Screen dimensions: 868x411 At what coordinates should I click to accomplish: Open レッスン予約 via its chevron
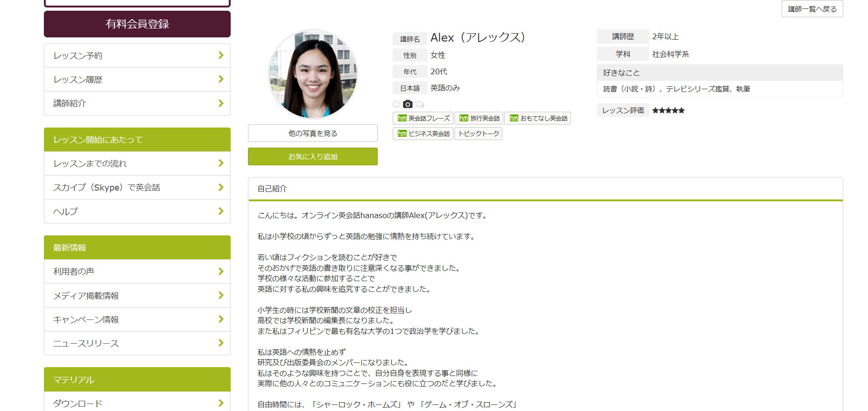pos(221,56)
